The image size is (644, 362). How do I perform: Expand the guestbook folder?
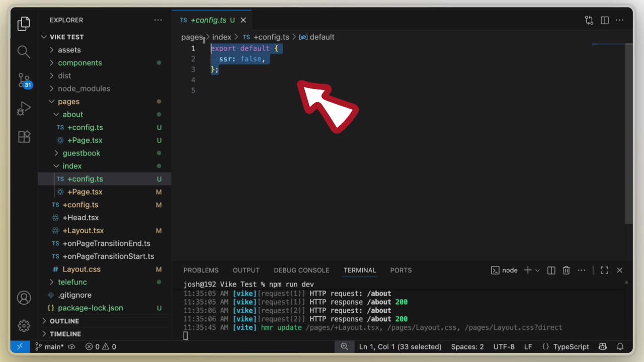click(81, 153)
